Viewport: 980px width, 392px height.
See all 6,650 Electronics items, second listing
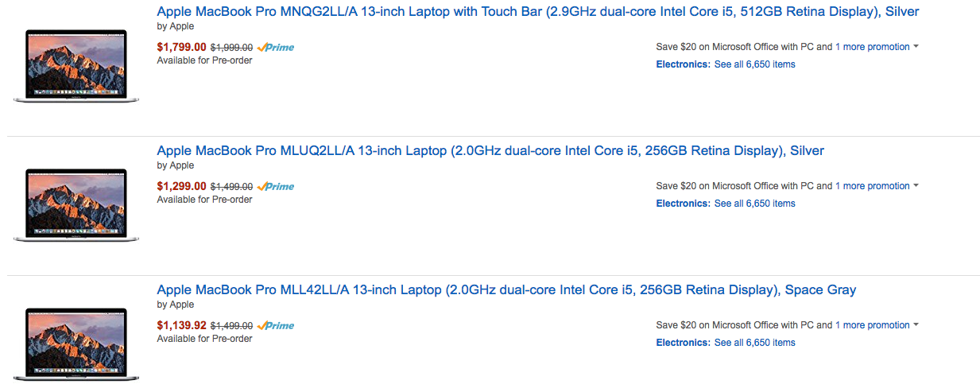[754, 204]
